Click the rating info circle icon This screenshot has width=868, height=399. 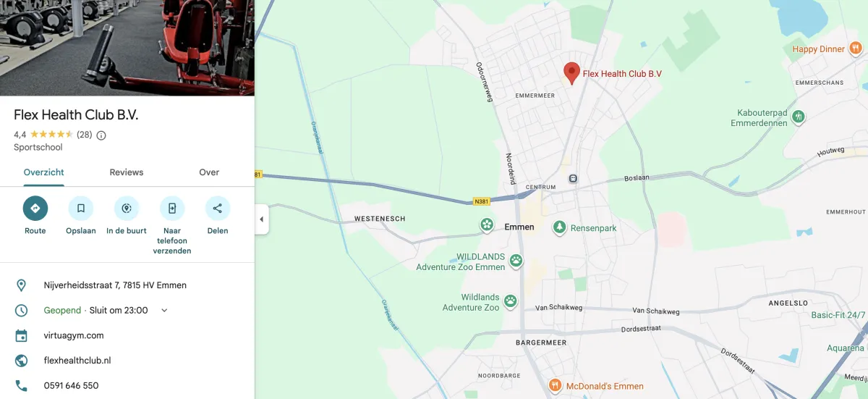point(101,135)
